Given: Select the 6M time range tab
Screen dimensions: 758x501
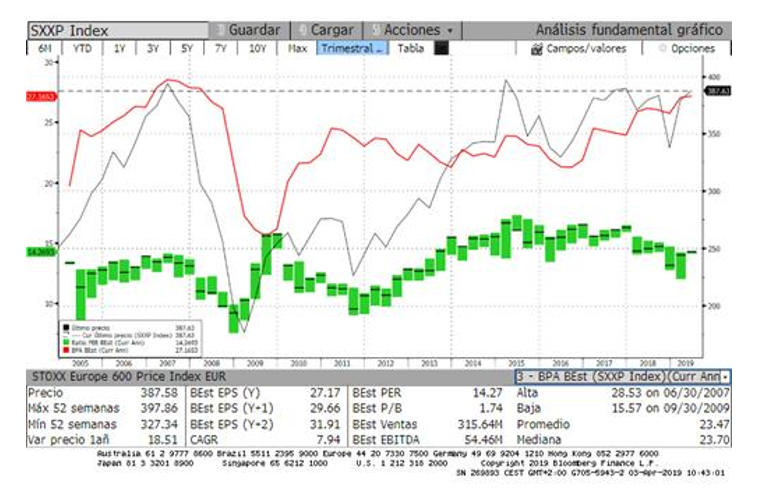Looking at the screenshot, I should pyautogui.click(x=44, y=48).
